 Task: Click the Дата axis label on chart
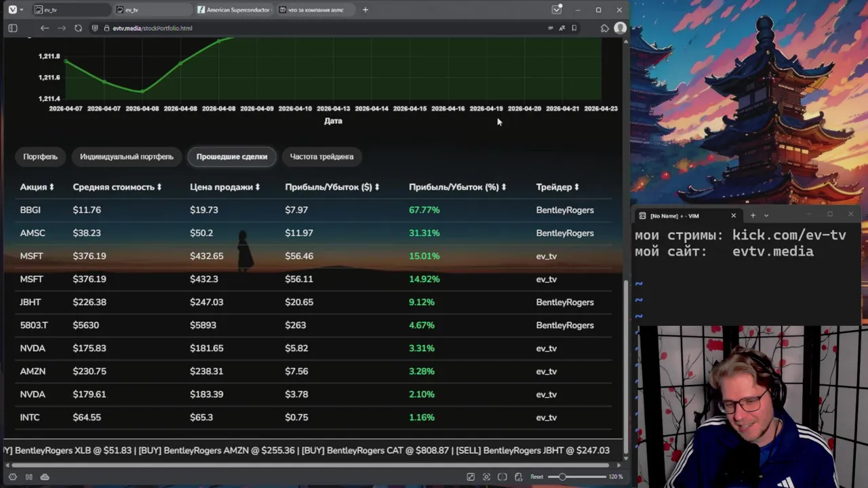coord(333,121)
